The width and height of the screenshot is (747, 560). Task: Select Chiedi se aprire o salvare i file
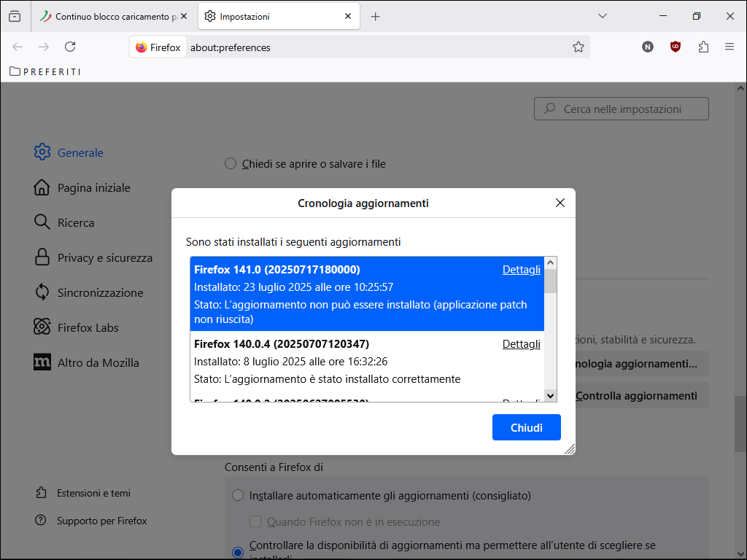tap(231, 164)
